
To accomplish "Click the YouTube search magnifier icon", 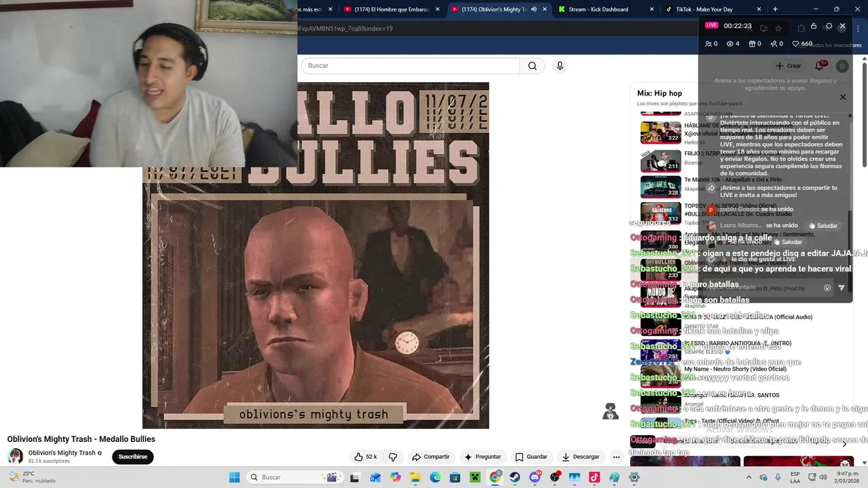I will [532, 66].
